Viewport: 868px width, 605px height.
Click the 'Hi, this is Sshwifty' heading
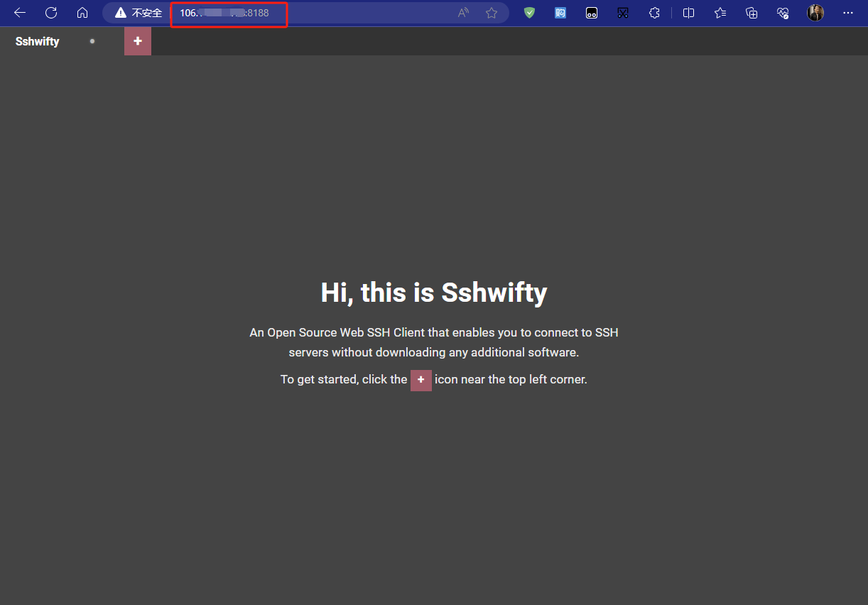434,293
